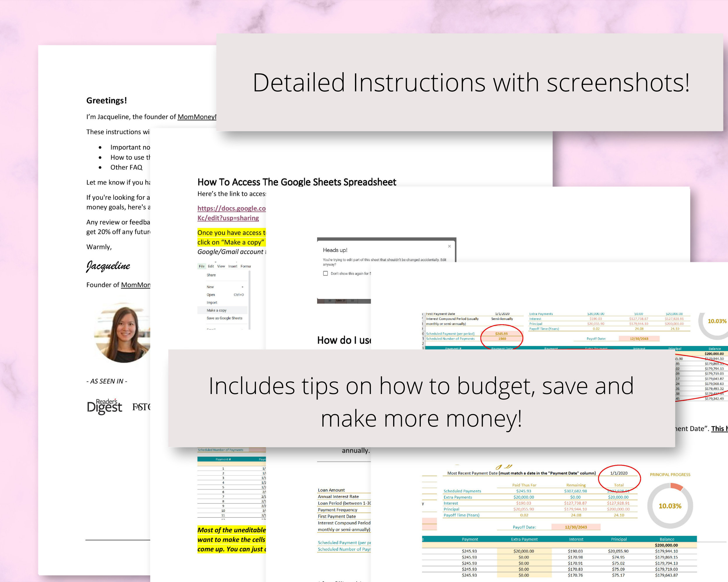
Task: Click the 'Payment Frequency' label
Action: click(x=337, y=510)
